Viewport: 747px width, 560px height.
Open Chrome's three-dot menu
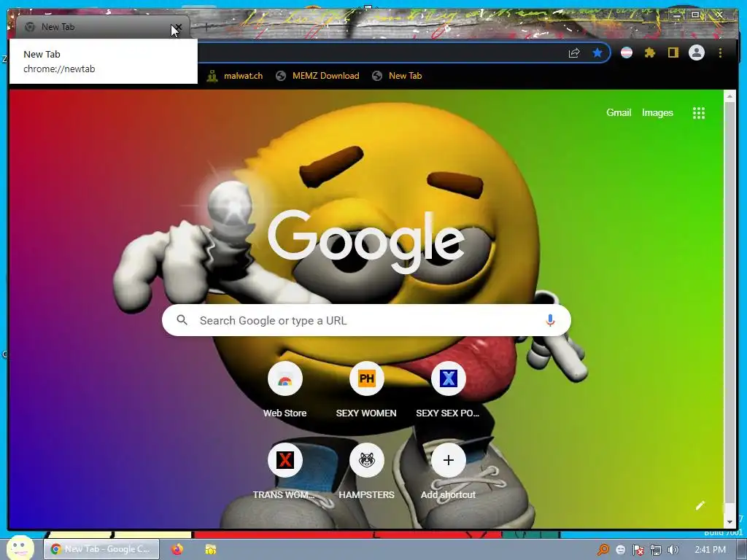(x=720, y=52)
